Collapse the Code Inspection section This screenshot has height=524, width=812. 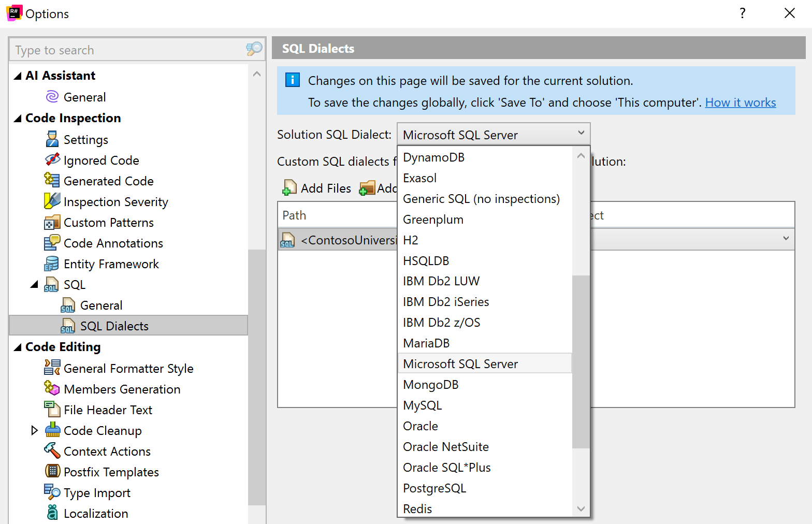pyautogui.click(x=18, y=119)
